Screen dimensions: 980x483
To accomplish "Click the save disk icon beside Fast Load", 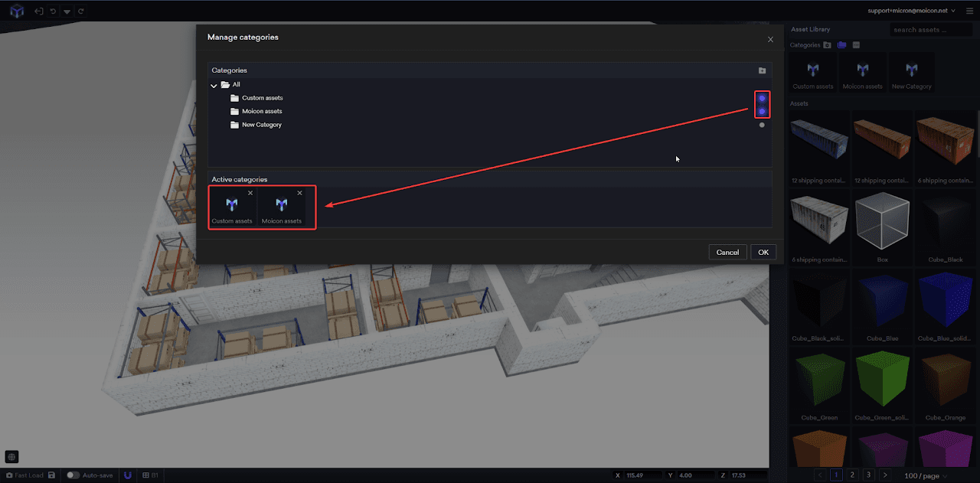I will (x=51, y=475).
